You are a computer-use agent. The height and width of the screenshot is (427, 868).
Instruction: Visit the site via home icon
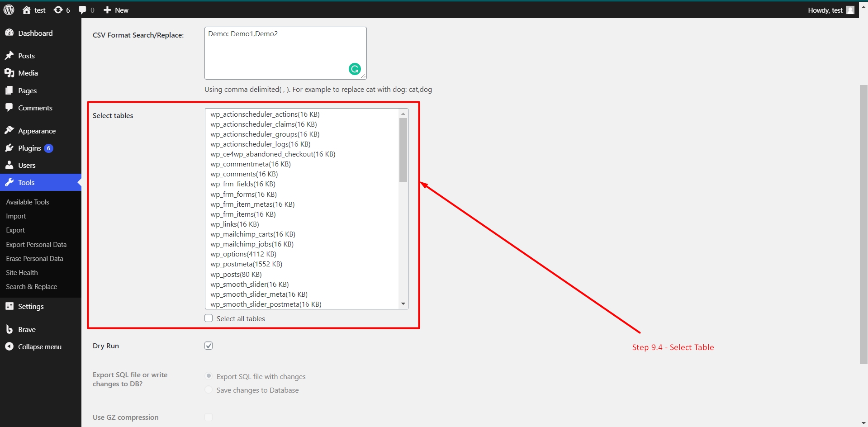point(27,10)
